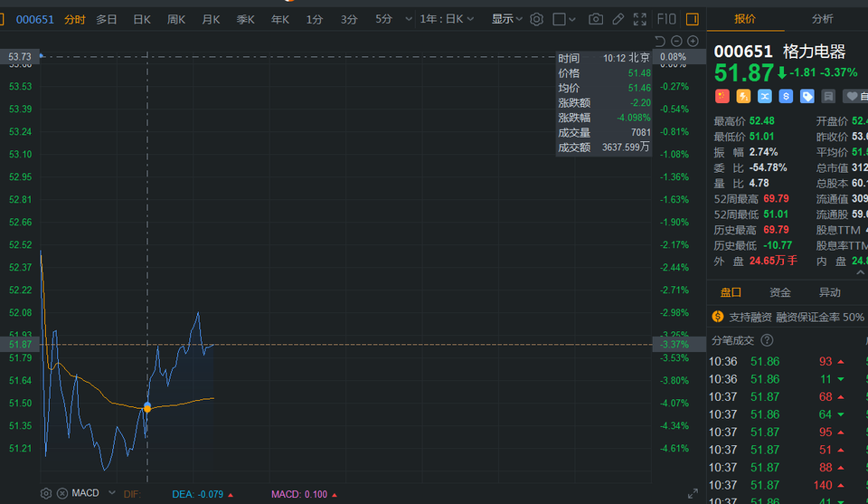
Task: Select the 分时 intraday tab
Action: click(x=75, y=19)
